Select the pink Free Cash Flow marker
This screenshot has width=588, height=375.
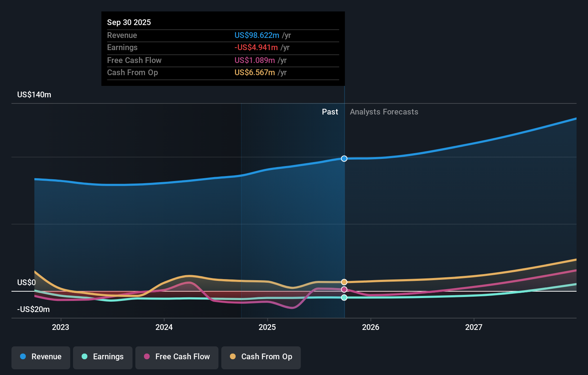(x=344, y=289)
